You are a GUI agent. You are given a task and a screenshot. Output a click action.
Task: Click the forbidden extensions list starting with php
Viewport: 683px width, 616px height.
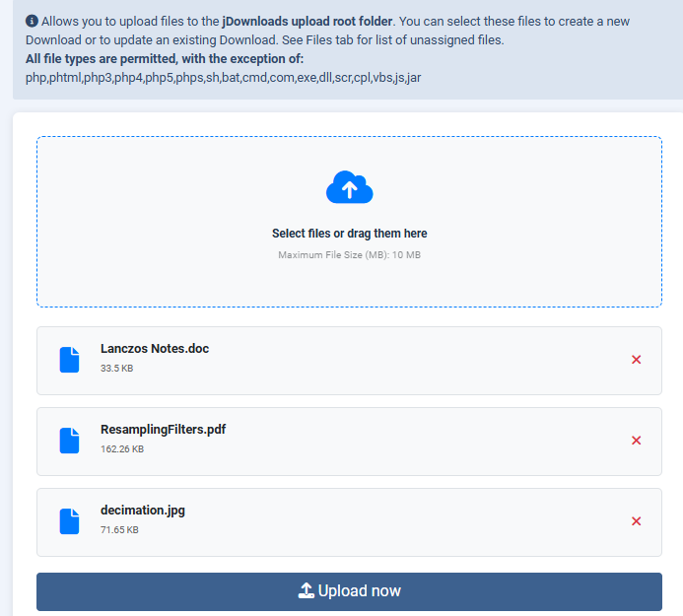click(x=223, y=78)
